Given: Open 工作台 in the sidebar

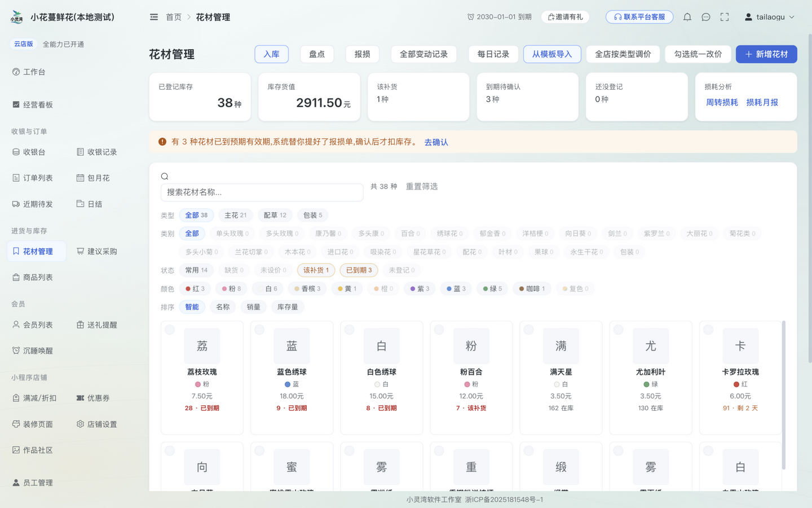Looking at the screenshot, I should [x=29, y=72].
